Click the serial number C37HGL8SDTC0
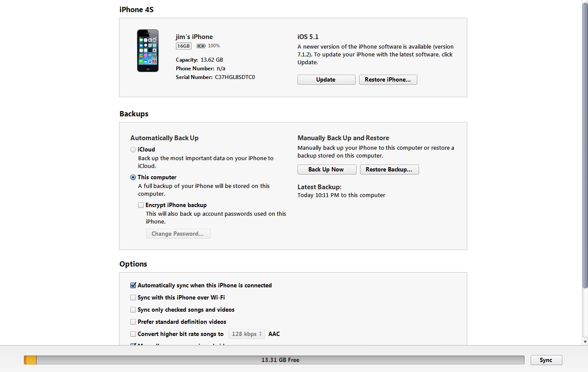Image resolution: width=588 pixels, height=372 pixels. (x=235, y=77)
